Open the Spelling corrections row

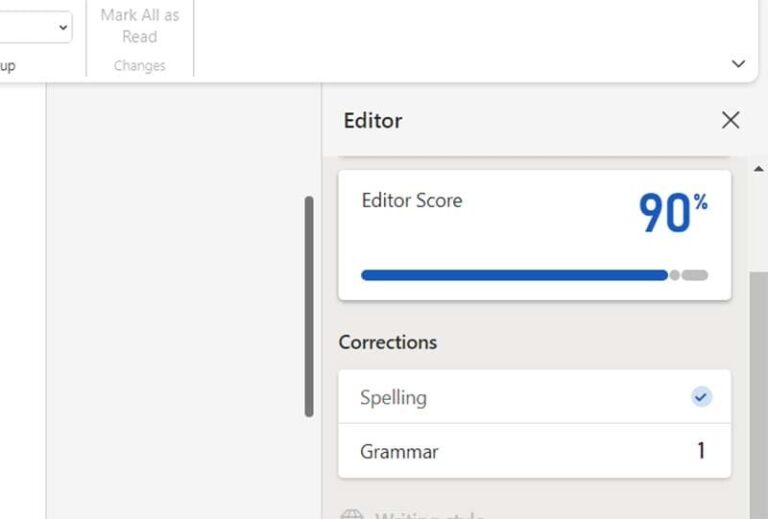click(x=534, y=397)
